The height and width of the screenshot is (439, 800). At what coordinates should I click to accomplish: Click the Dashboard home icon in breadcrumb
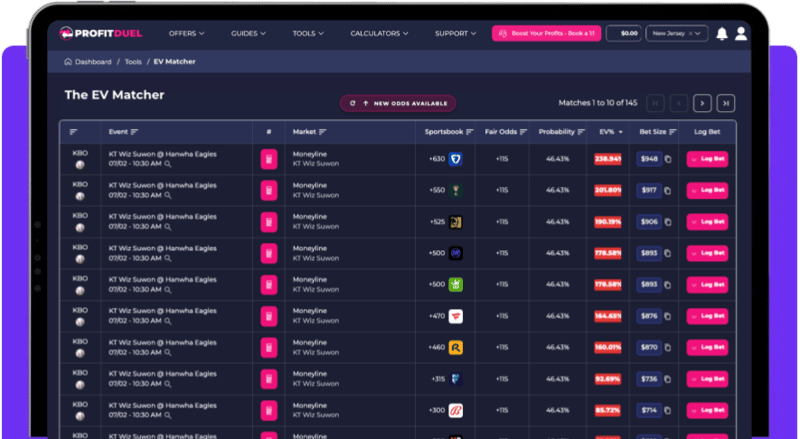pos(68,62)
